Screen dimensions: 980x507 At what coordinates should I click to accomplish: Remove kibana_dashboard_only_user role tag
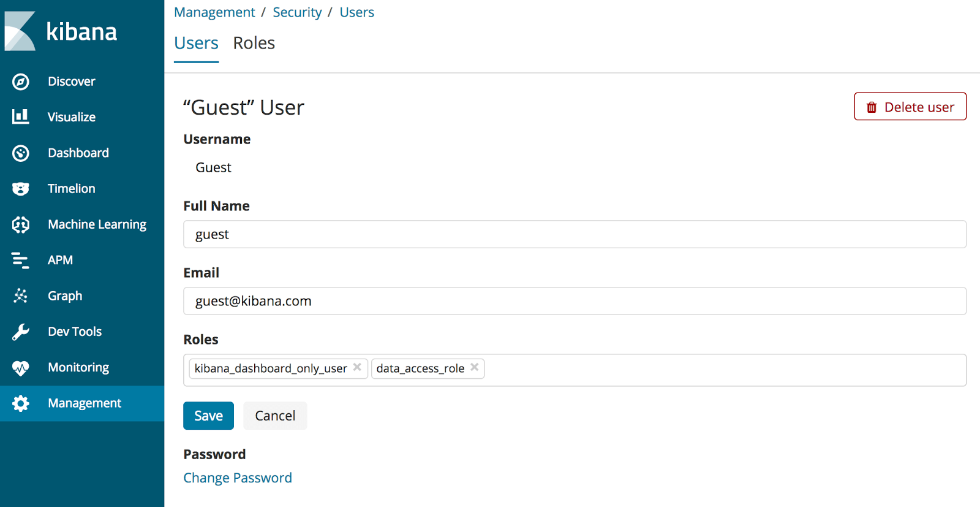pos(357,367)
